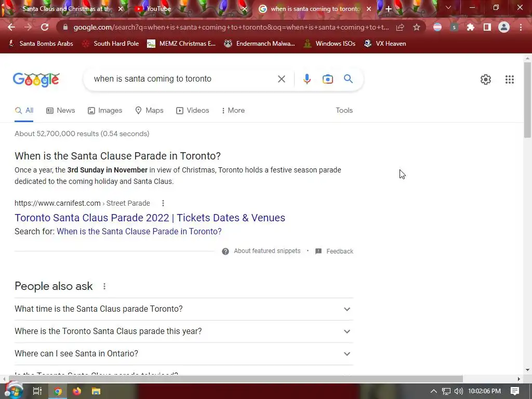
Task: Open People also ask options dots
Action: [104, 286]
